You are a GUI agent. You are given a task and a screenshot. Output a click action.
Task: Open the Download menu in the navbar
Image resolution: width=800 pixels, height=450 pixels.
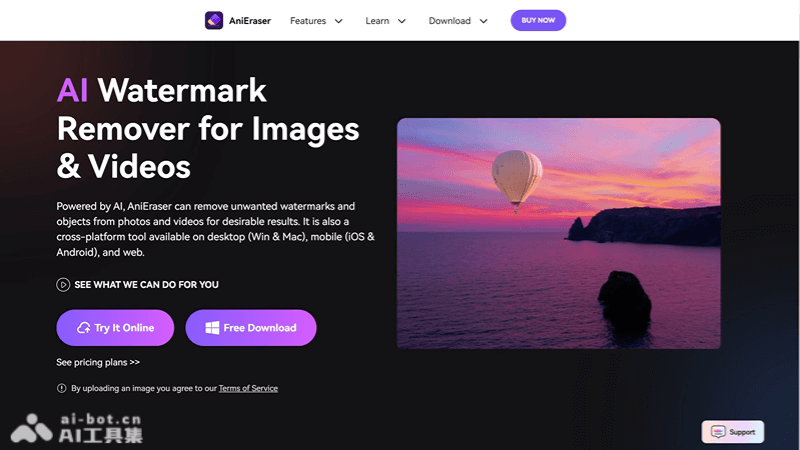tap(449, 21)
